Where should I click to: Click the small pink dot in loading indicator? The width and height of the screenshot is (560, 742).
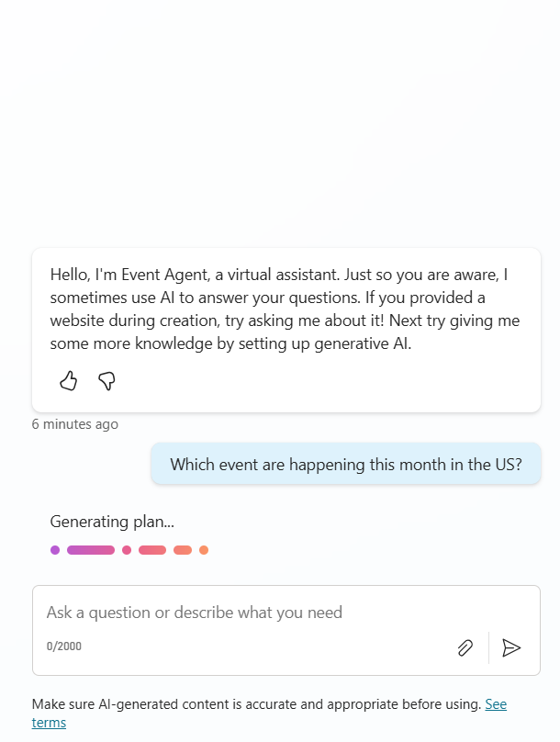coord(127,550)
